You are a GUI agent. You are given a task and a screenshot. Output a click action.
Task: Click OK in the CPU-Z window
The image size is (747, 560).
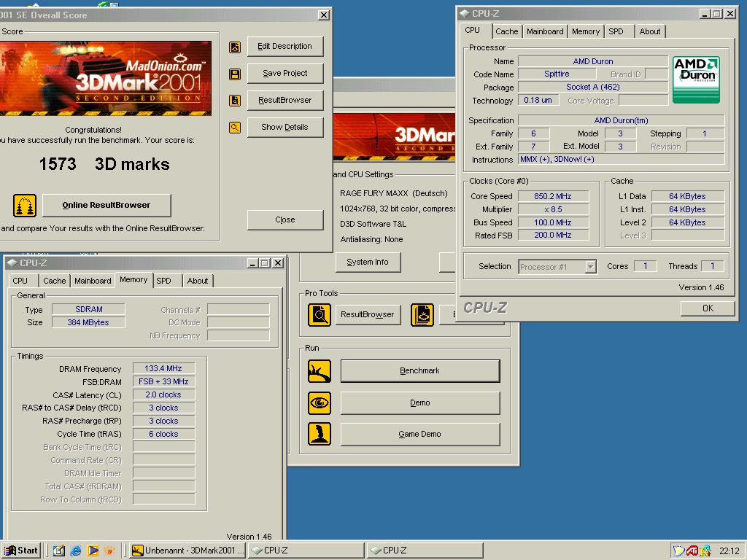coord(708,308)
